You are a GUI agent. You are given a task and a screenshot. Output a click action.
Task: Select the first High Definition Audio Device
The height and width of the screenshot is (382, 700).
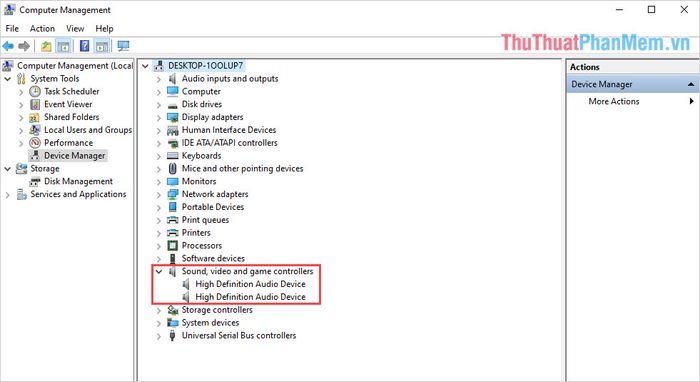pos(250,284)
